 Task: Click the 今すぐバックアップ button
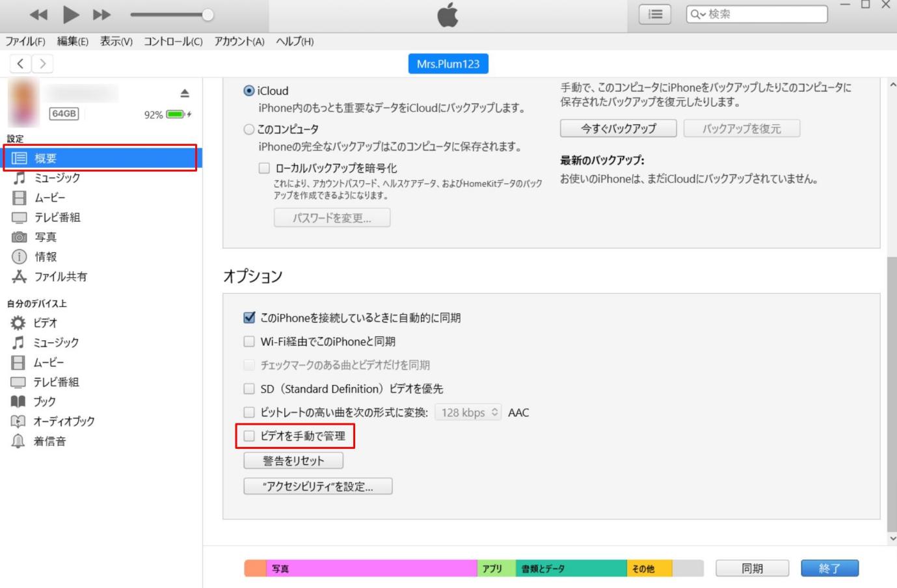point(618,128)
